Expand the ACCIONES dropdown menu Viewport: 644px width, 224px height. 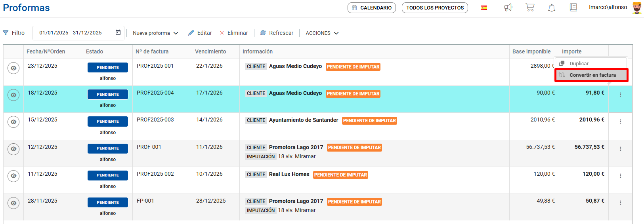point(322,33)
